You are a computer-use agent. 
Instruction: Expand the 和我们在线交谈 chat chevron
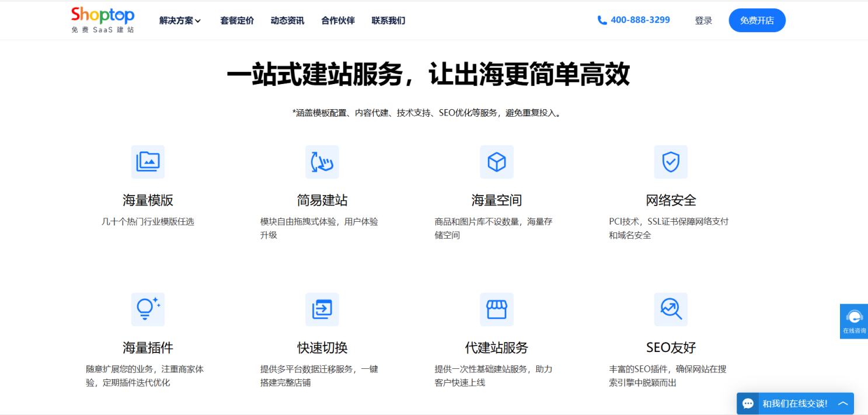point(843,403)
